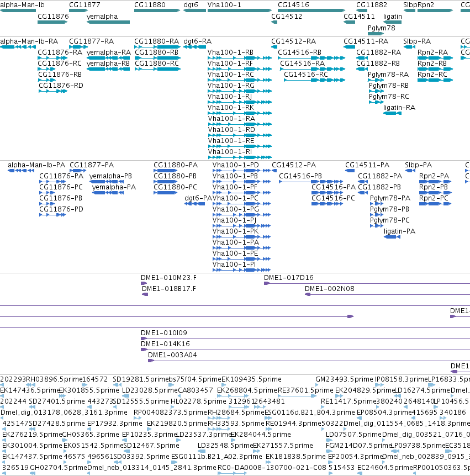
Task: Click the DME1-003A04 clone label
Action: (x=172, y=355)
